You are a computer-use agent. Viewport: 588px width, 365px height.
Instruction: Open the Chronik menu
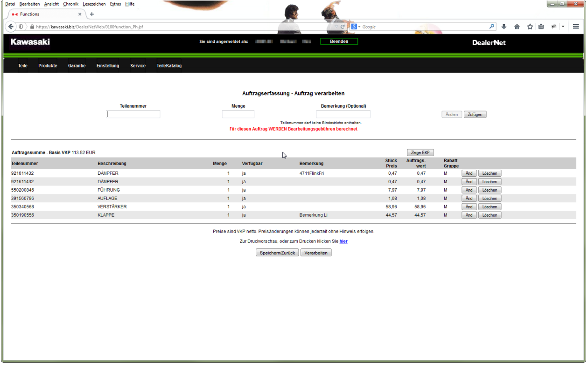click(x=71, y=4)
